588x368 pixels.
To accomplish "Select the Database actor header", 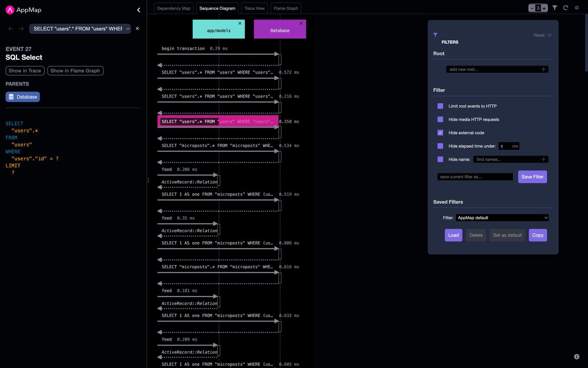I will (x=280, y=29).
